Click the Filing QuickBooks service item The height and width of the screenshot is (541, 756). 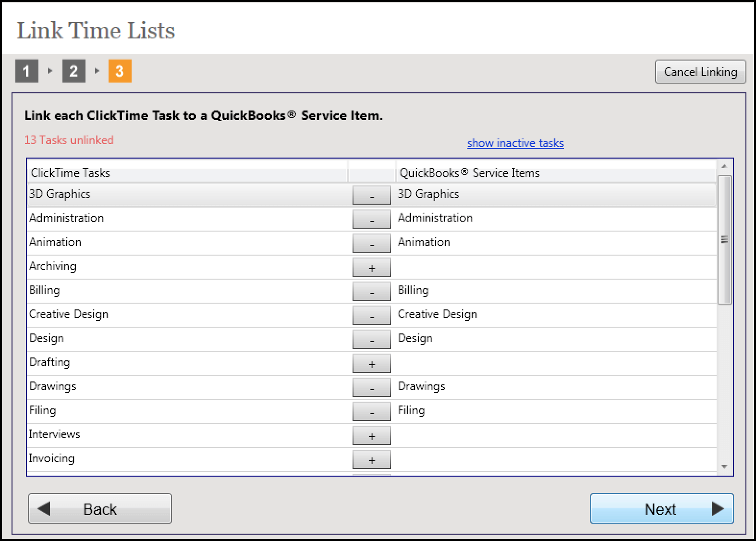pyautogui.click(x=411, y=410)
